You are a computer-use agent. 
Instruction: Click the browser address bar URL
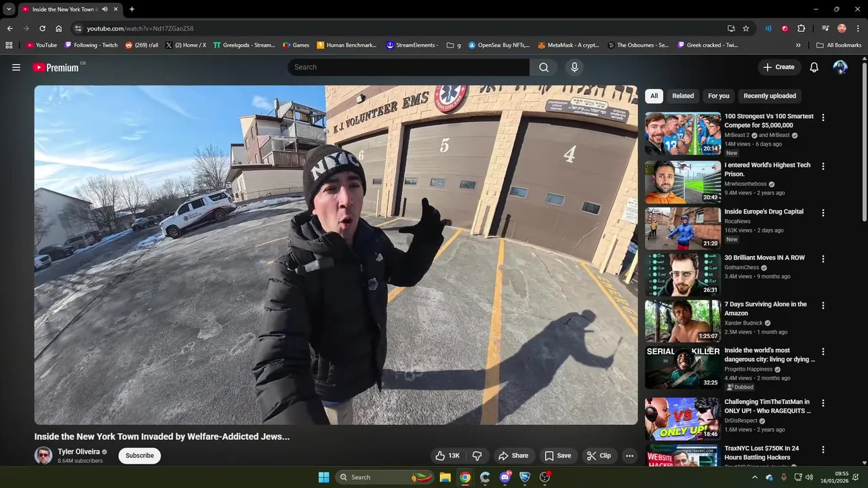pos(140,28)
